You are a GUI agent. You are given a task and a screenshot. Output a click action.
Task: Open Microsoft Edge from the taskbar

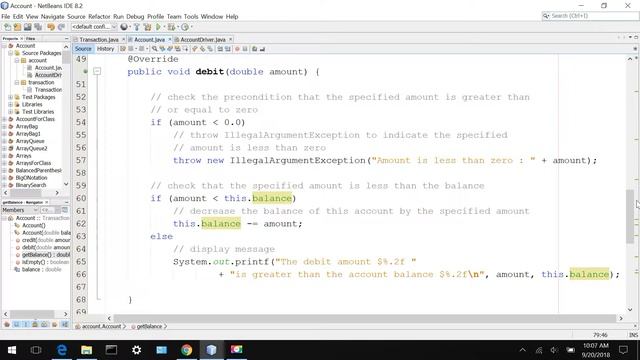[x=62, y=350]
